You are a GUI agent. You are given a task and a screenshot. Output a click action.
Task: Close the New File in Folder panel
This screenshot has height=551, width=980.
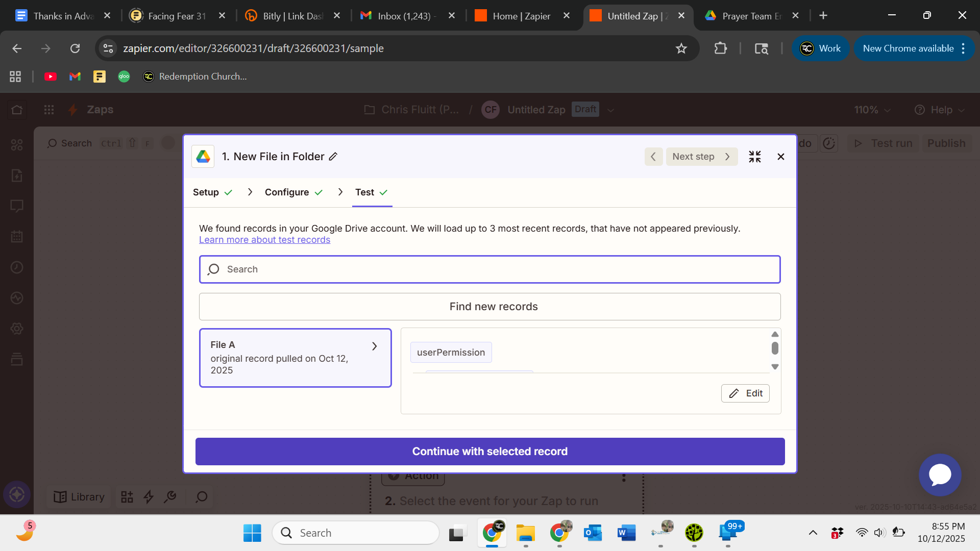(x=780, y=157)
